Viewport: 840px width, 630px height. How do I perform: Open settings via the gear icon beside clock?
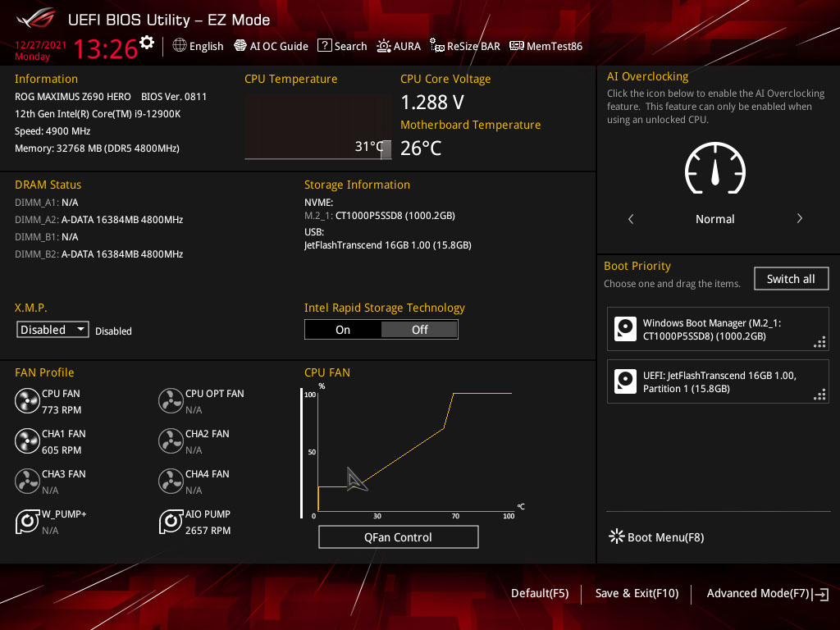pyautogui.click(x=147, y=43)
